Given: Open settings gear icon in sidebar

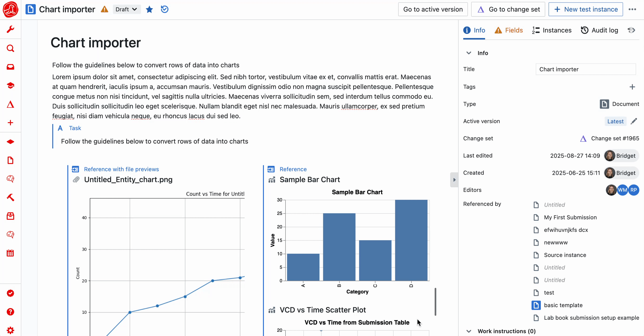Looking at the screenshot, I should click(x=10, y=330).
